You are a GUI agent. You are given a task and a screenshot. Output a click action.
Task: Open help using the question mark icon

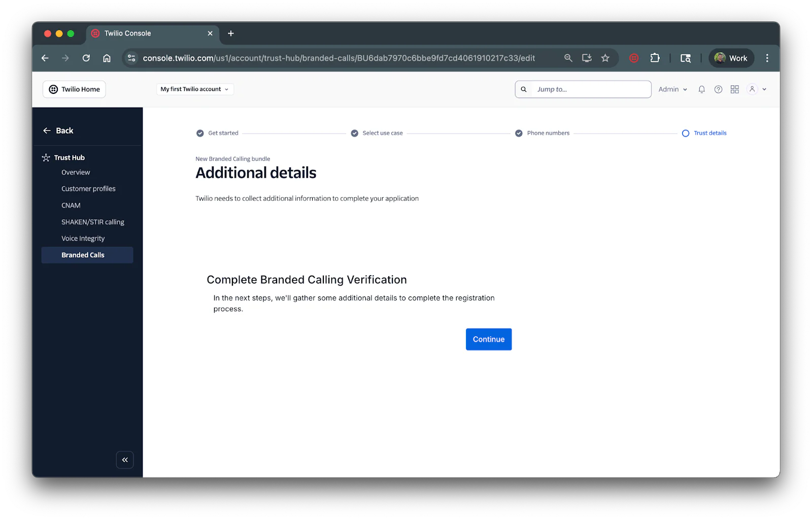point(718,89)
